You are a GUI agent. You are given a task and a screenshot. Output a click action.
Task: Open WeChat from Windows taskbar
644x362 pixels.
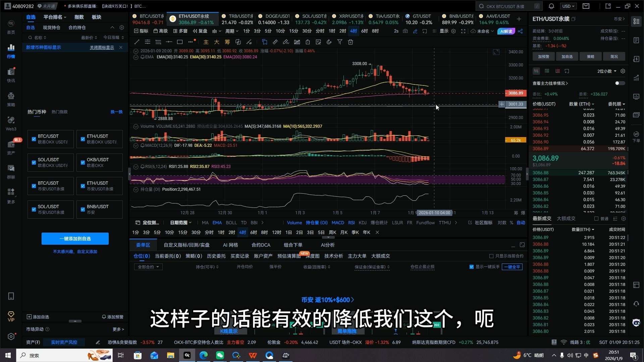click(x=220, y=355)
